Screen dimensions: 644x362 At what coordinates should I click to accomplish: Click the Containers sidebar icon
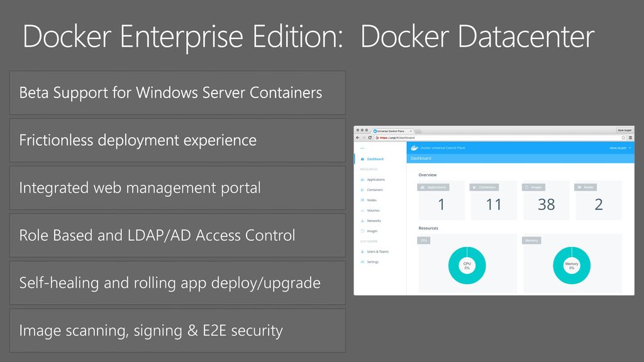tap(362, 190)
